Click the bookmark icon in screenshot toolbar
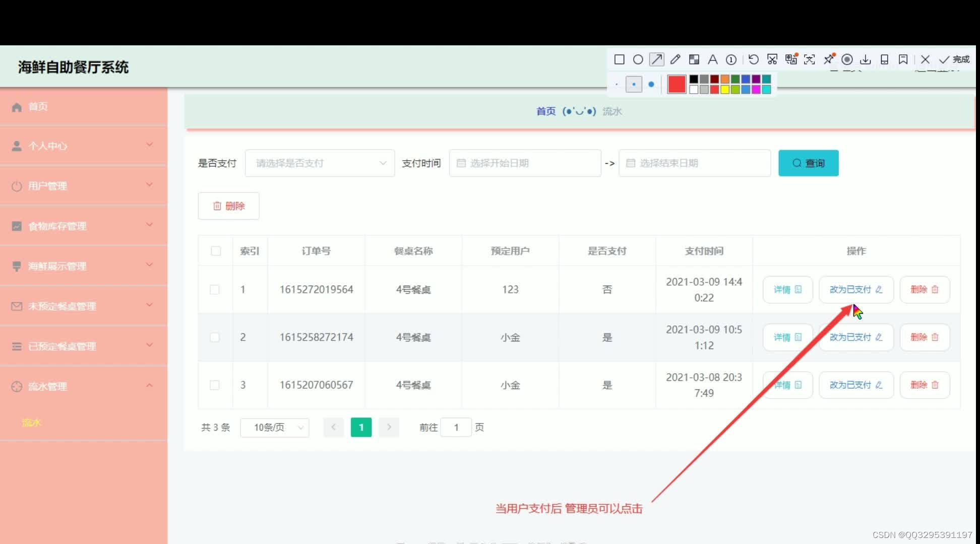980x544 pixels. pos(903,59)
